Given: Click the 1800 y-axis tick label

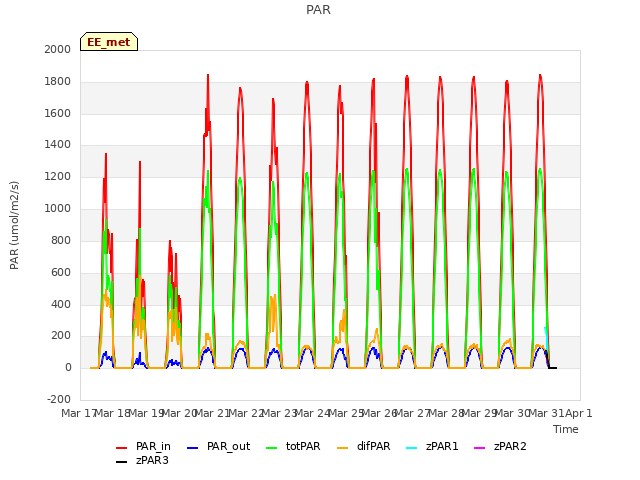Looking at the screenshot, I should [x=58, y=82].
